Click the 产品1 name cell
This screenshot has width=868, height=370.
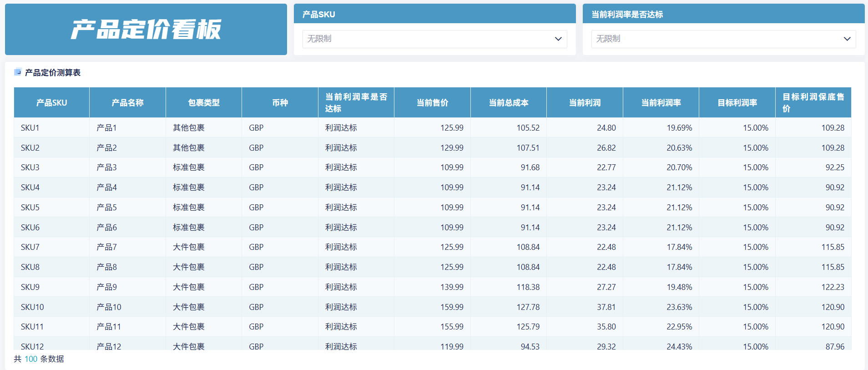pos(128,128)
